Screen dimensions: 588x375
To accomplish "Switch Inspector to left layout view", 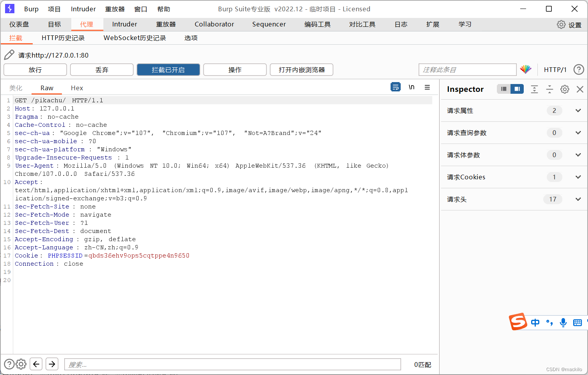I will click(503, 89).
